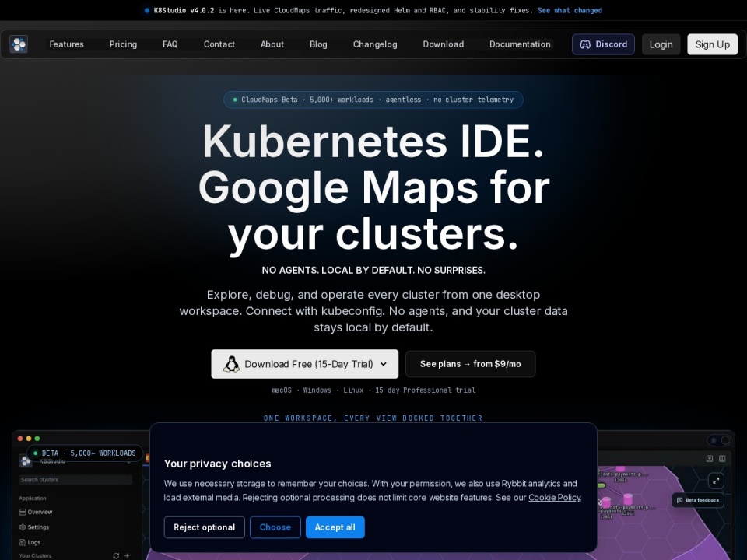Click the 'Application' sidebar section label
The image size is (747, 560).
pyautogui.click(x=33, y=498)
